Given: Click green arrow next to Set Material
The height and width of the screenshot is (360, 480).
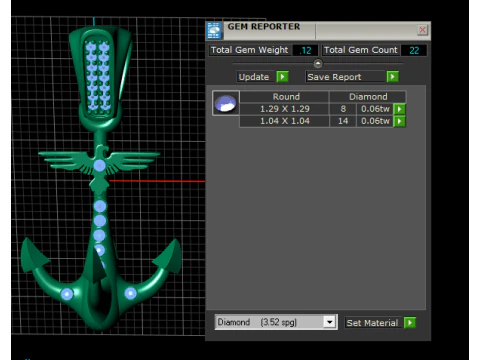Looking at the screenshot, I should tap(410, 323).
